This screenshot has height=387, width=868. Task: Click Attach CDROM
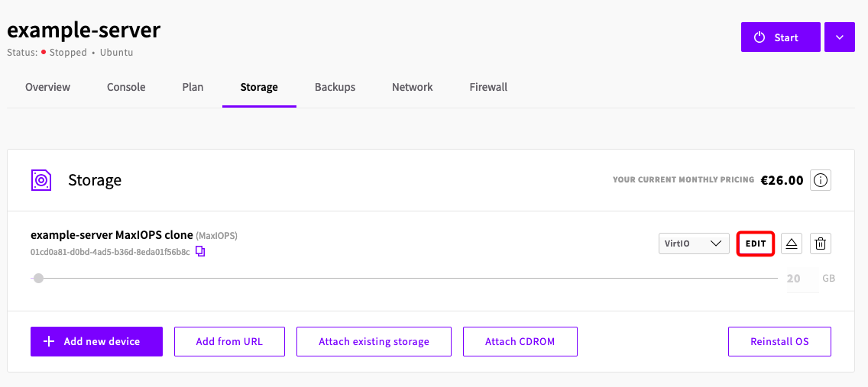pyautogui.click(x=520, y=342)
